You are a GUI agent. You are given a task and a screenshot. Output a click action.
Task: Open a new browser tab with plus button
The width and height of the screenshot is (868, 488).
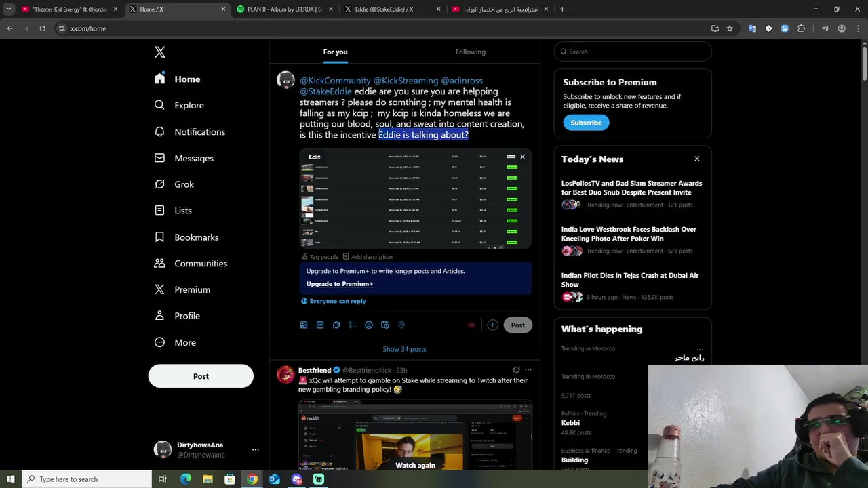pos(562,9)
